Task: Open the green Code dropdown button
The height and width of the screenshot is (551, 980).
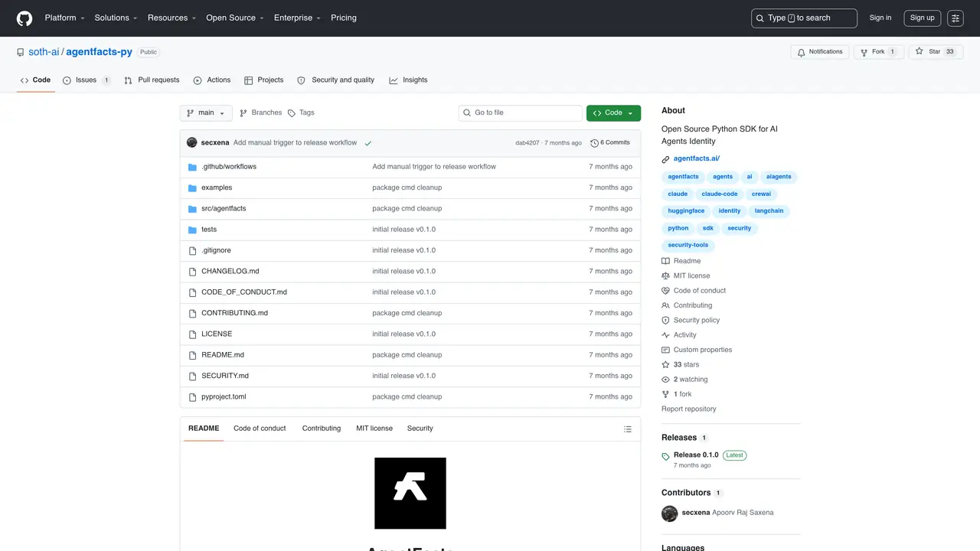Action: tap(613, 112)
